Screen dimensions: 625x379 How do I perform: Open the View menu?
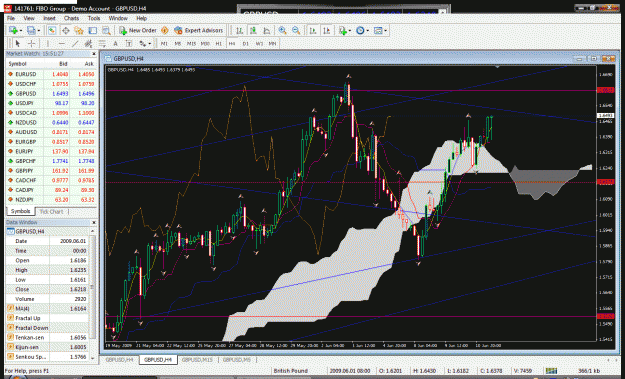point(29,18)
